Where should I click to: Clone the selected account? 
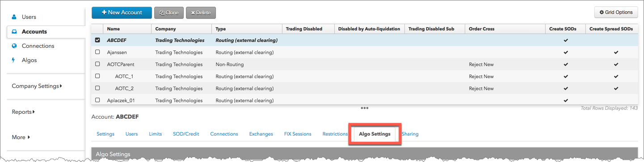pyautogui.click(x=169, y=13)
